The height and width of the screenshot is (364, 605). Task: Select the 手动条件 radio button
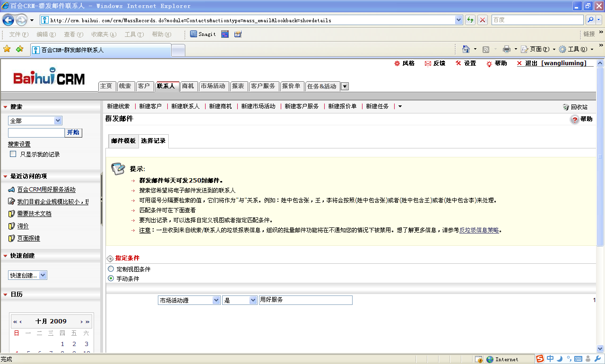[x=111, y=278]
